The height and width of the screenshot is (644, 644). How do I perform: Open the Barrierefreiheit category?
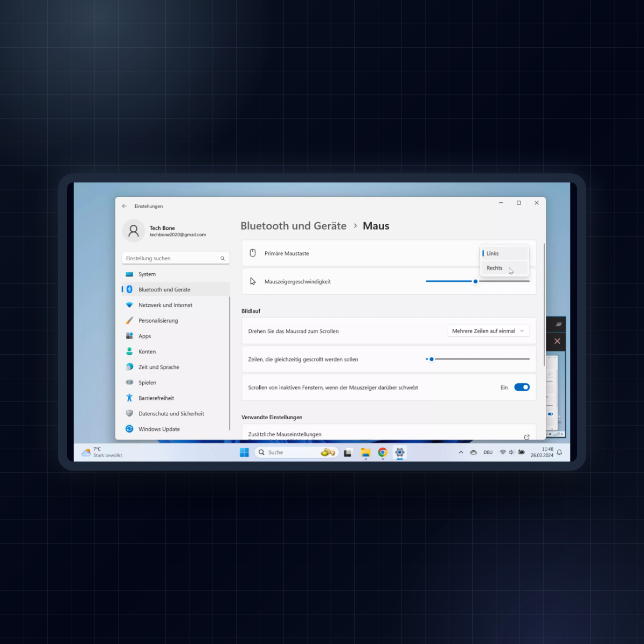(175, 399)
